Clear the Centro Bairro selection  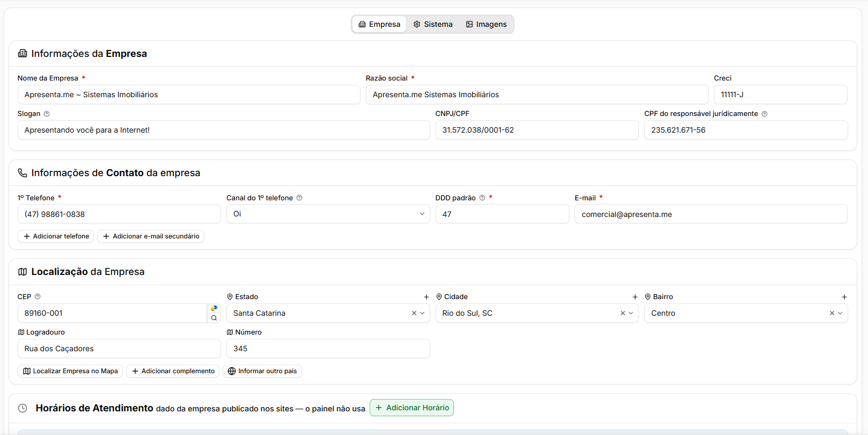832,313
